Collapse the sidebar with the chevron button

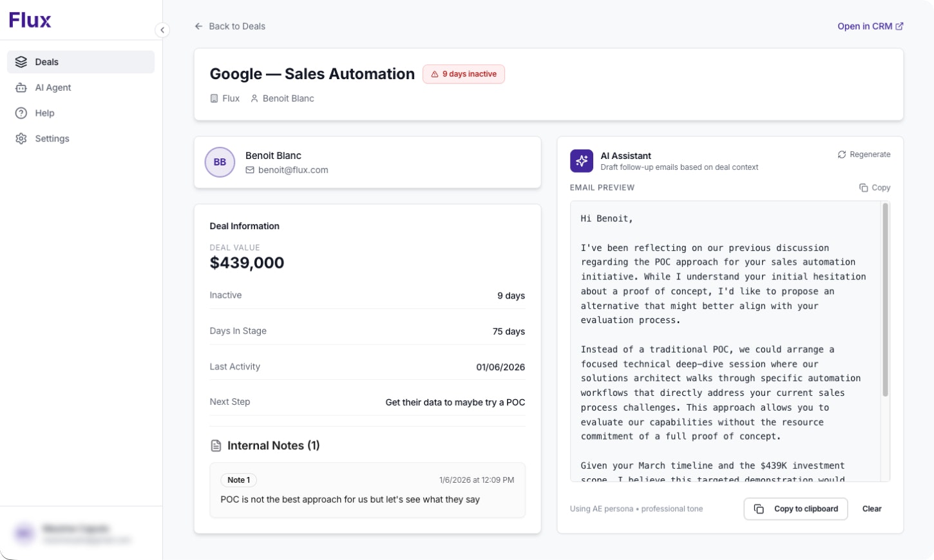pyautogui.click(x=162, y=30)
